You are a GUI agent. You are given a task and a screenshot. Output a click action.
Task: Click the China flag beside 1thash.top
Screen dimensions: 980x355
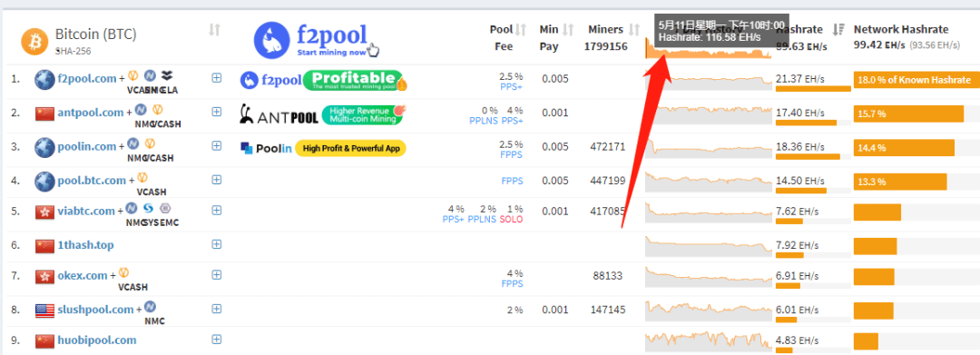click(x=45, y=246)
